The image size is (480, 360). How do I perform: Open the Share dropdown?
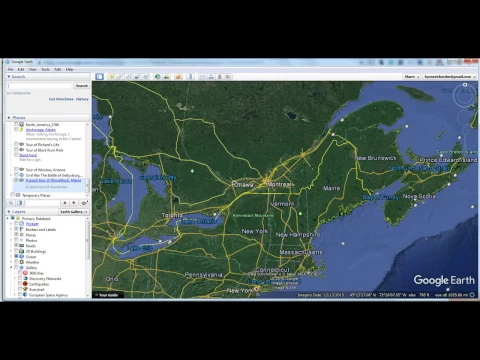[x=411, y=77]
